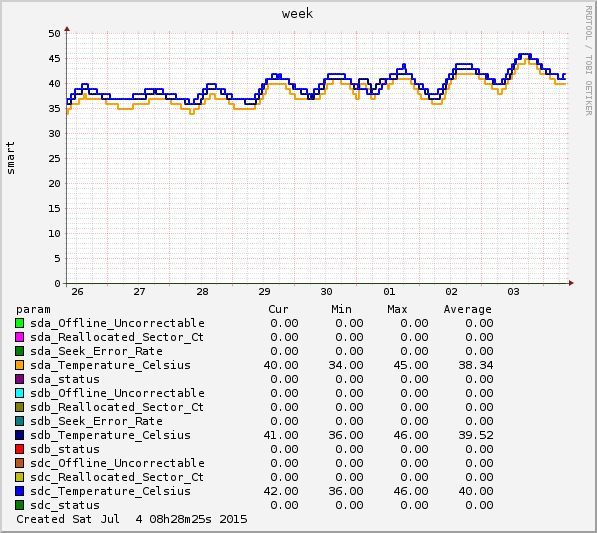Select the red sdb_status legend swatch
The width and height of the screenshot is (597, 533).
[x=19, y=449]
